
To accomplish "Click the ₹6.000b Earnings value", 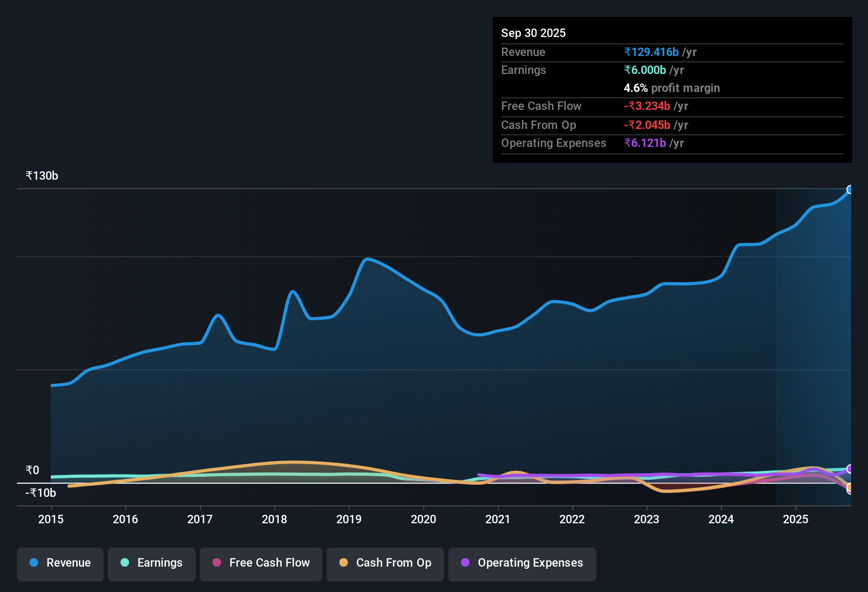I will pos(644,70).
